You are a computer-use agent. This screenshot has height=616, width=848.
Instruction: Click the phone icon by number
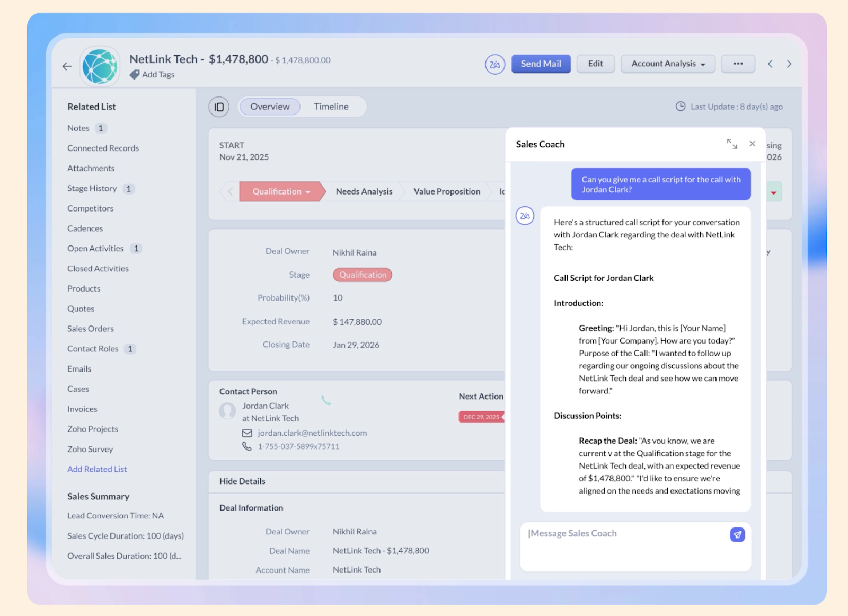pyautogui.click(x=246, y=446)
